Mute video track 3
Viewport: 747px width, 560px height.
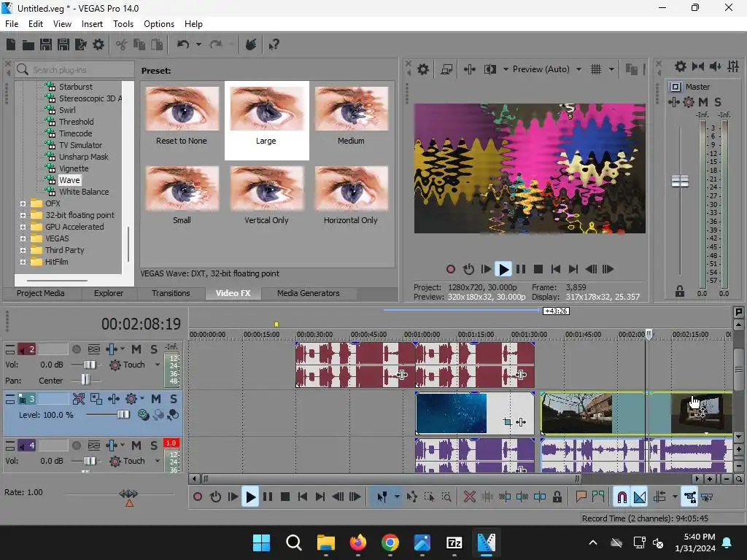click(156, 399)
